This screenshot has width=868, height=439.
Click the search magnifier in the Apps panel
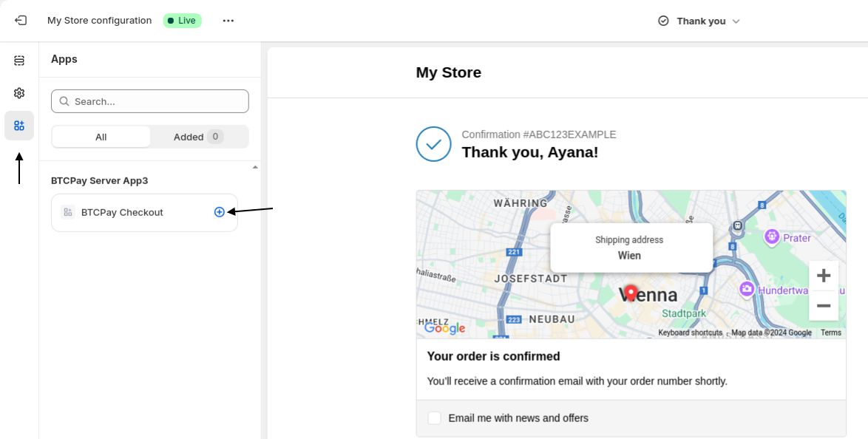click(64, 101)
